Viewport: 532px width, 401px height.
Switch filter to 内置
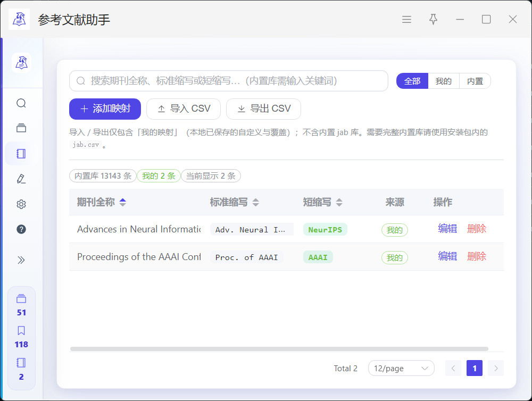tap(475, 81)
